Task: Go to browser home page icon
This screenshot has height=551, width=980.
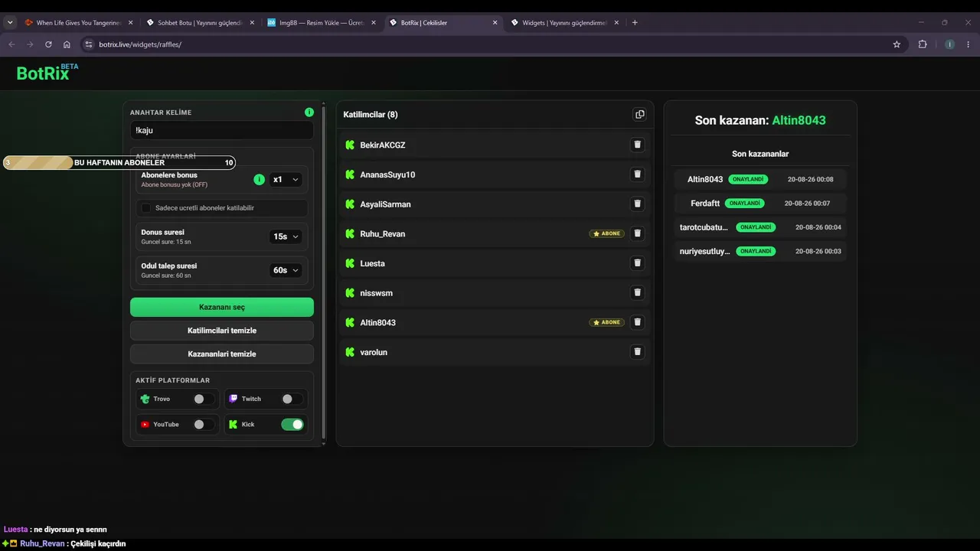Action: click(x=67, y=44)
